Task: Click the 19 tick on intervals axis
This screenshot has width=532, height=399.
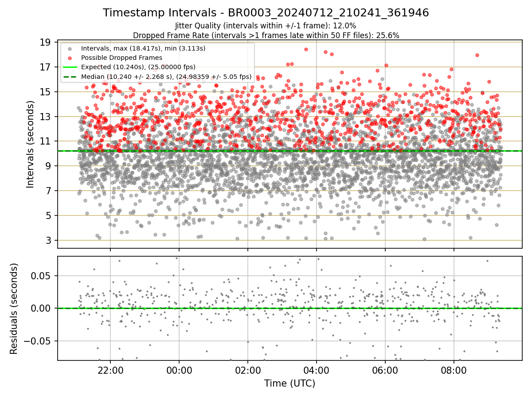Action: click(x=45, y=43)
